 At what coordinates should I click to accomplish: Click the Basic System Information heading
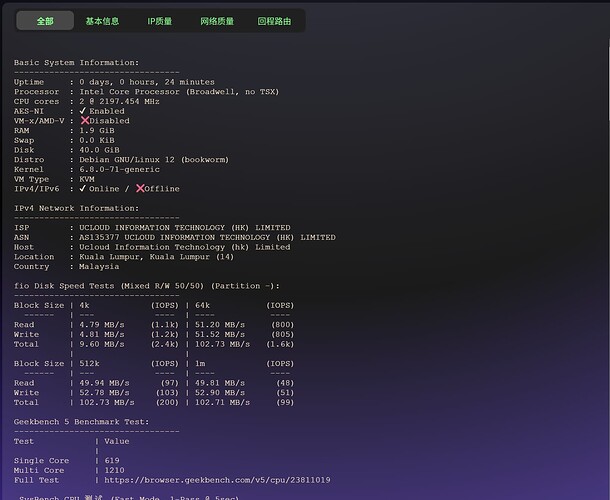pos(76,62)
